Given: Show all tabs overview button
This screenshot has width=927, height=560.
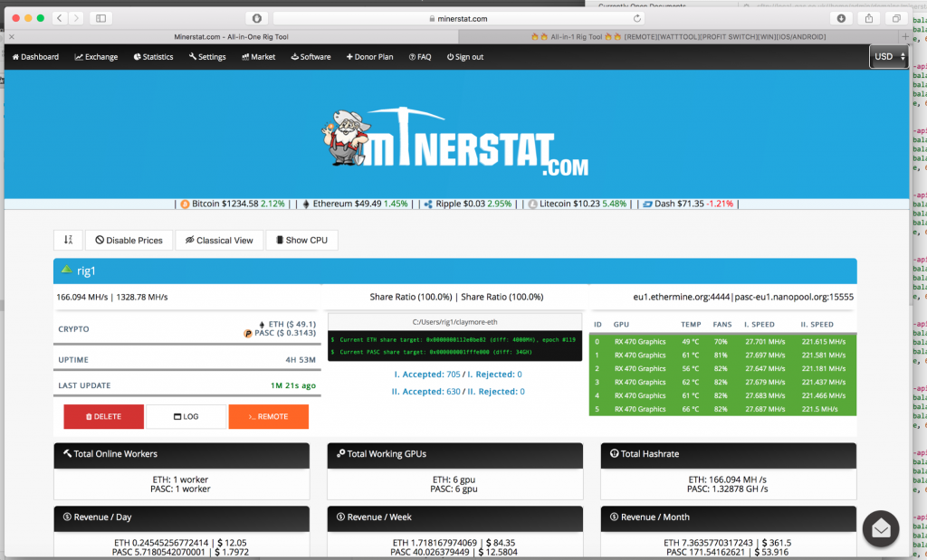Looking at the screenshot, I should coord(896,18).
